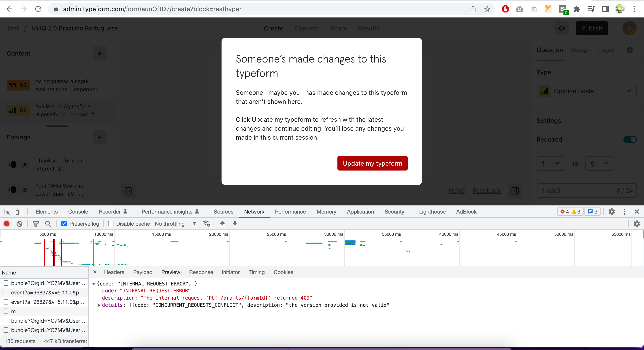Viewport: 644px width, 350px height.
Task: Open the camera screenshot extension icon
Action: tap(519, 9)
